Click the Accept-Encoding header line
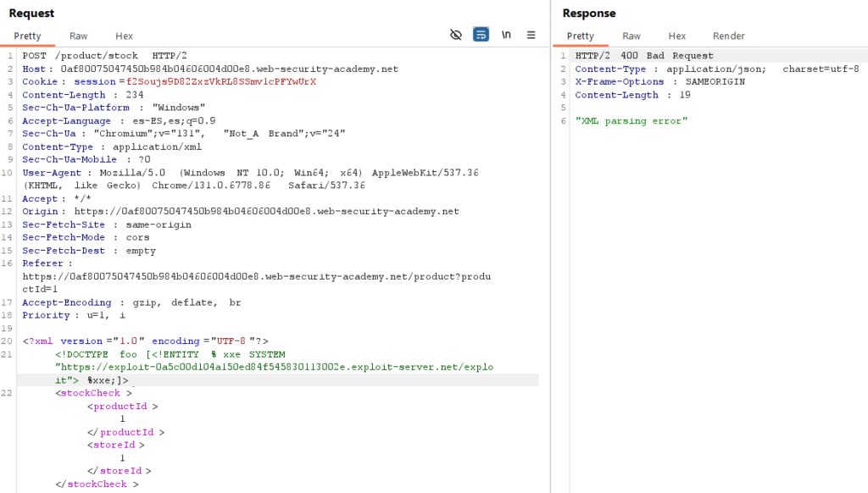The height and width of the screenshot is (493, 868). [131, 302]
